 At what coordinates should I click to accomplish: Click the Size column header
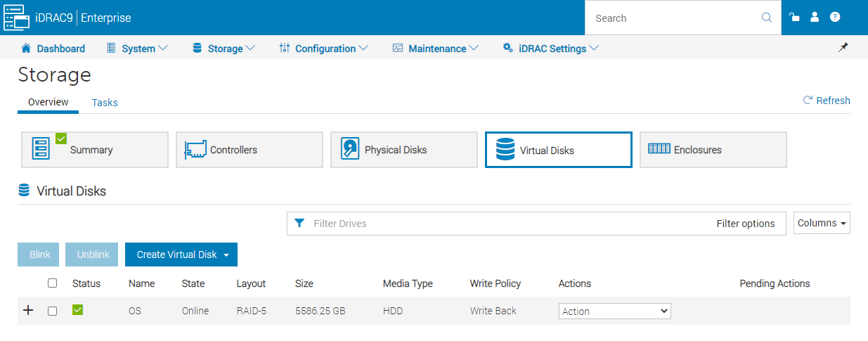[304, 283]
